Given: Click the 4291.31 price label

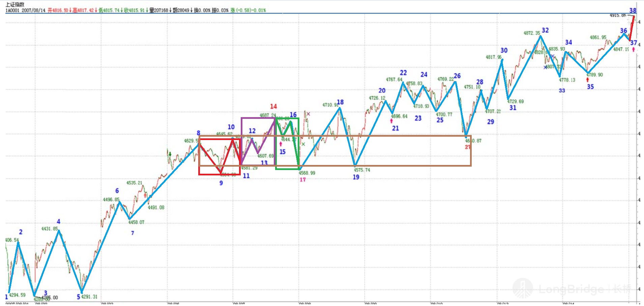Looking at the screenshot, I should point(89,297).
